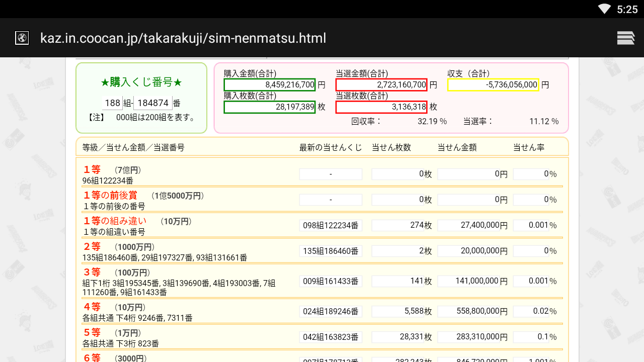Tap the Wi-Fi status icon
This screenshot has width=644, height=362.
[604, 9]
